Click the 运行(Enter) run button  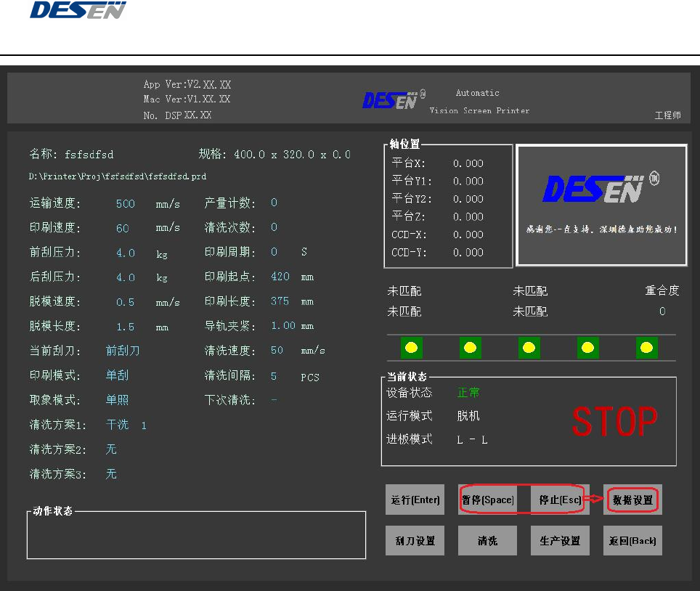pos(415,500)
